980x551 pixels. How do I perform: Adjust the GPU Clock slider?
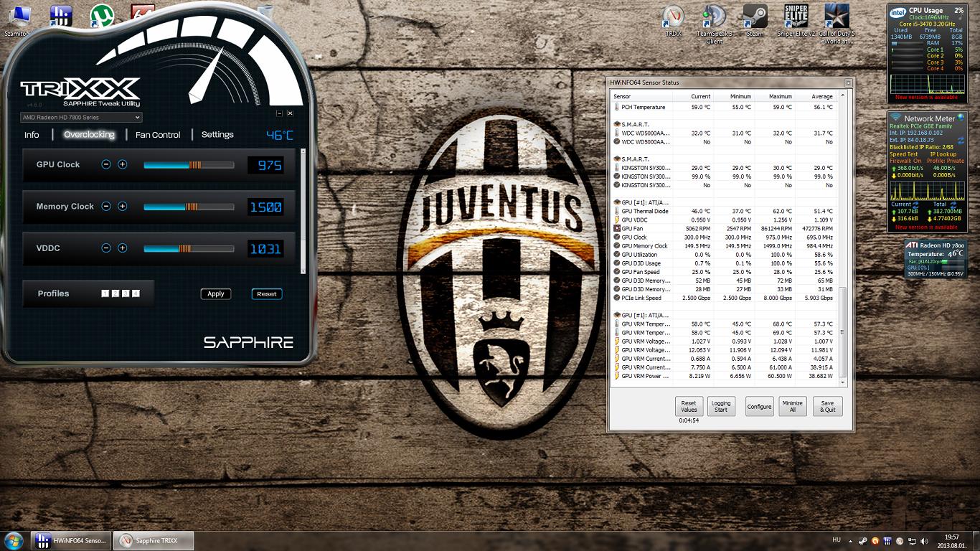point(189,165)
